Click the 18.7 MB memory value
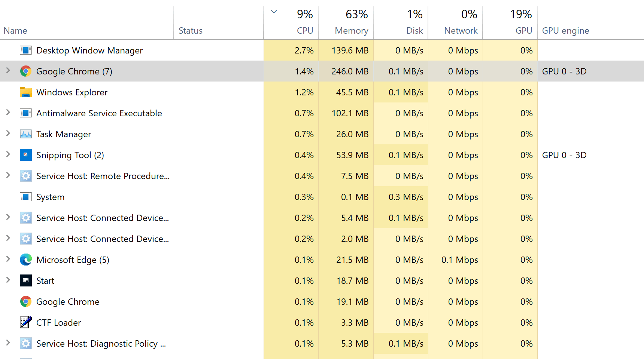This screenshot has height=359, width=644. coord(352,281)
